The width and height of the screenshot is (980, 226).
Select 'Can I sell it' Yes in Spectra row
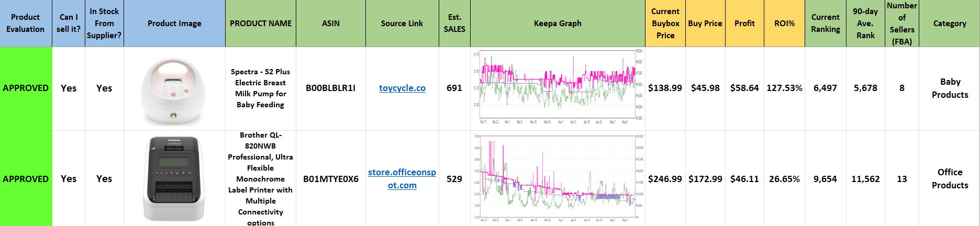(69, 88)
